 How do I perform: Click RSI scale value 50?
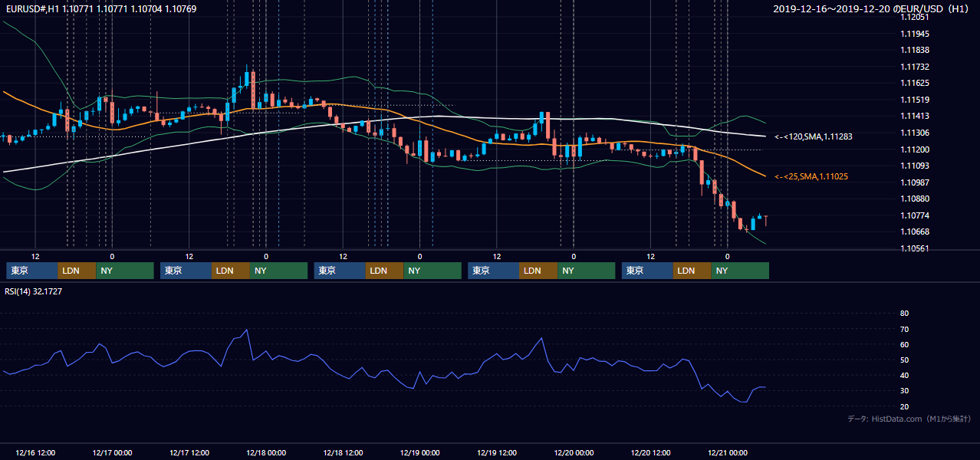point(904,360)
